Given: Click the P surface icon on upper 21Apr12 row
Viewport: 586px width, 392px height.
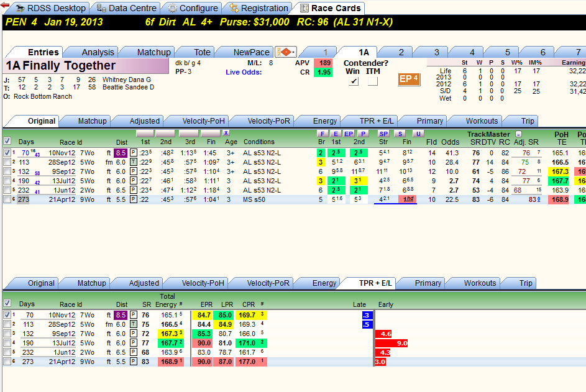Looking at the screenshot, I should coord(134,199).
